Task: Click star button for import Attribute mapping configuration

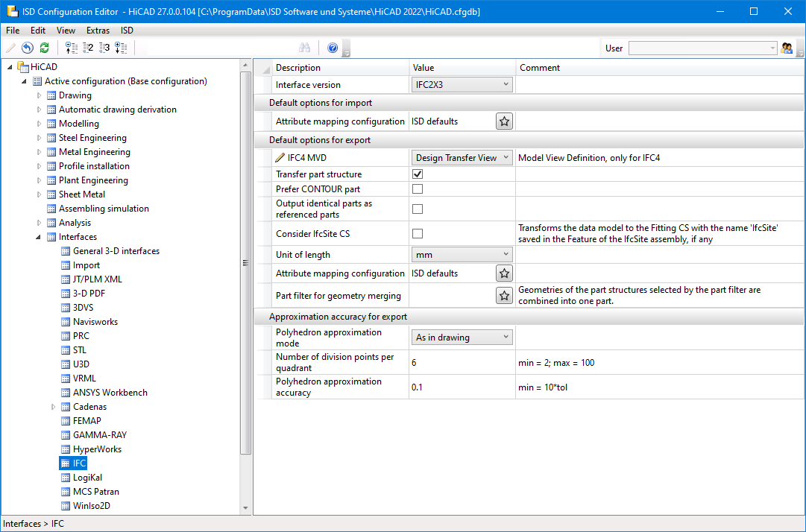Action: (x=504, y=121)
